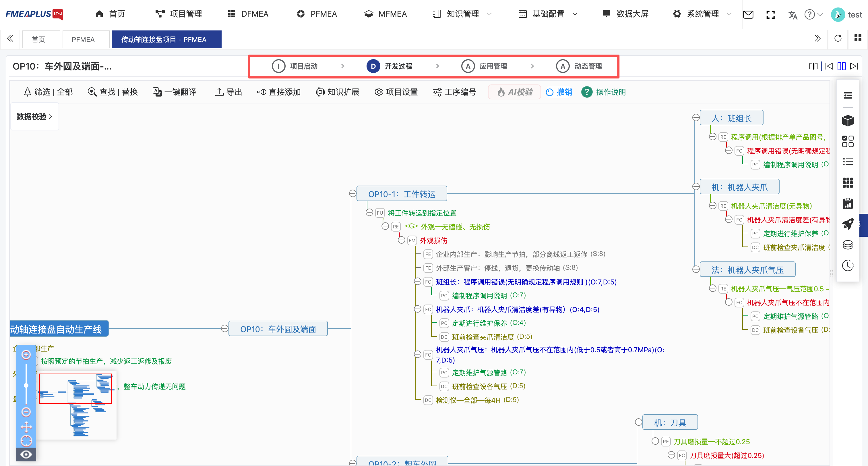The height and width of the screenshot is (466, 868).
Task: Open the nine-dot grid icon in sidebar
Action: [847, 183]
